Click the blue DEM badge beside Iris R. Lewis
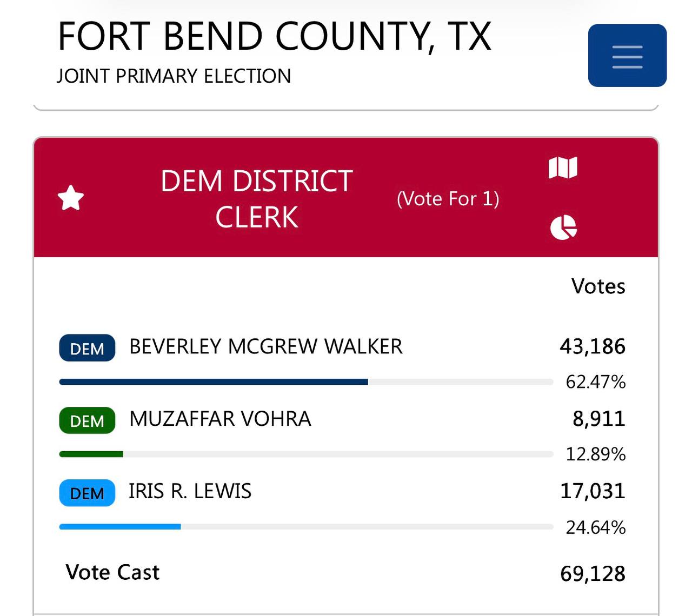Image resolution: width=692 pixels, height=616 pixels. tap(86, 493)
